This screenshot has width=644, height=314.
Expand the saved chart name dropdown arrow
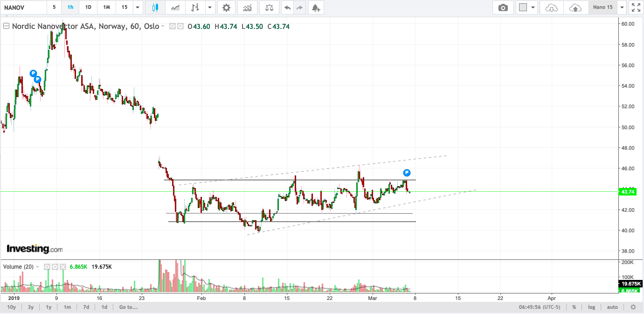click(x=622, y=7)
